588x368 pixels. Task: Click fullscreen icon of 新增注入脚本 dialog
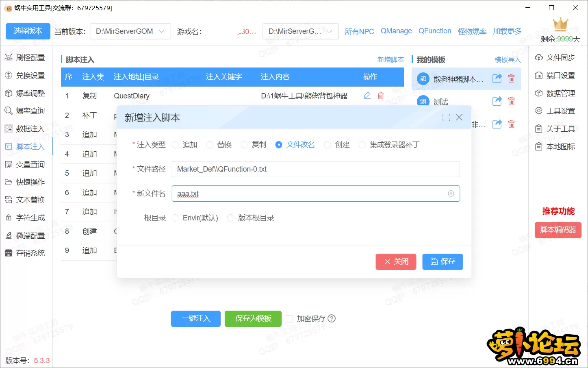coord(446,118)
